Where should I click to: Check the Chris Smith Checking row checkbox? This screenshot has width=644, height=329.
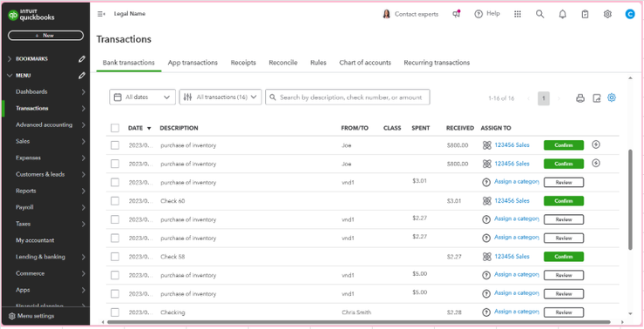[115, 312]
